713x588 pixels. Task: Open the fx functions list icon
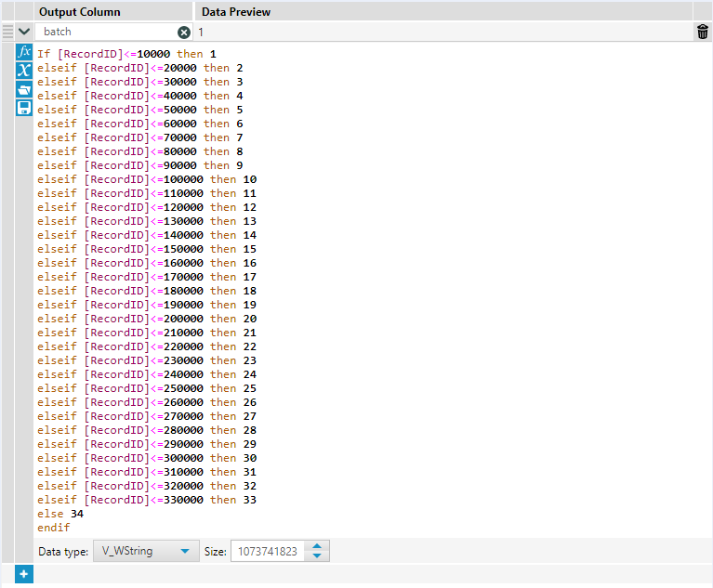pos(24,52)
